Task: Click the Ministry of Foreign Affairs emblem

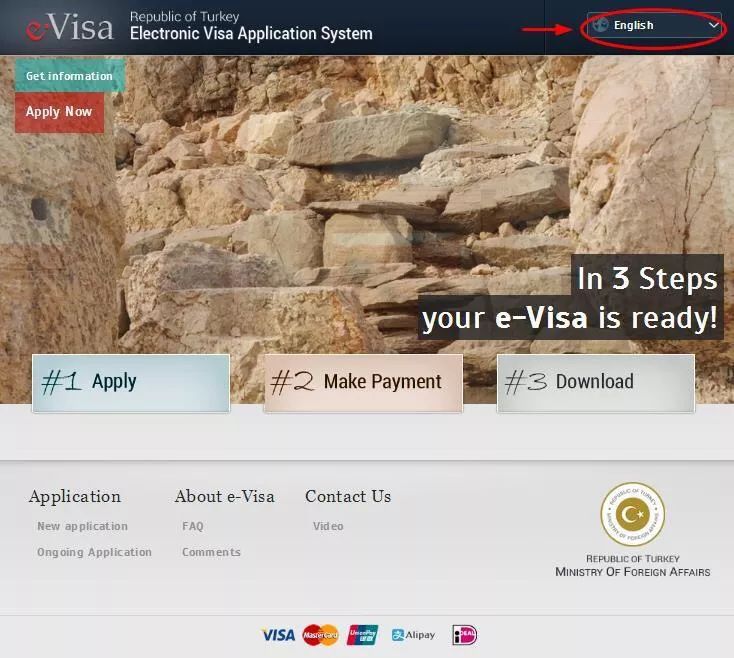Action: [x=632, y=514]
